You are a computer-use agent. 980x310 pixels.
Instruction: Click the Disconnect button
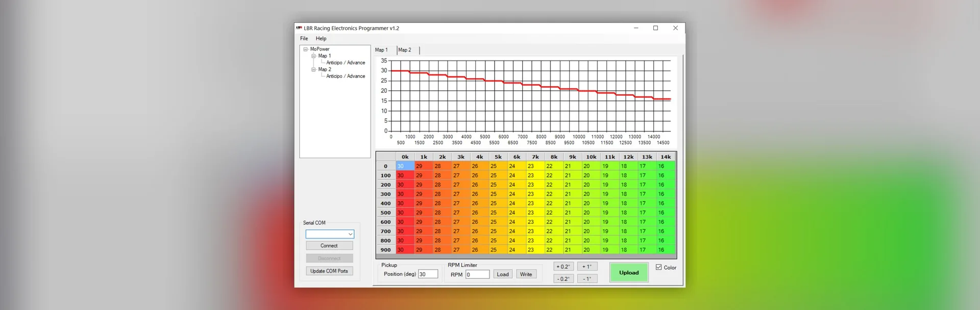click(x=329, y=259)
